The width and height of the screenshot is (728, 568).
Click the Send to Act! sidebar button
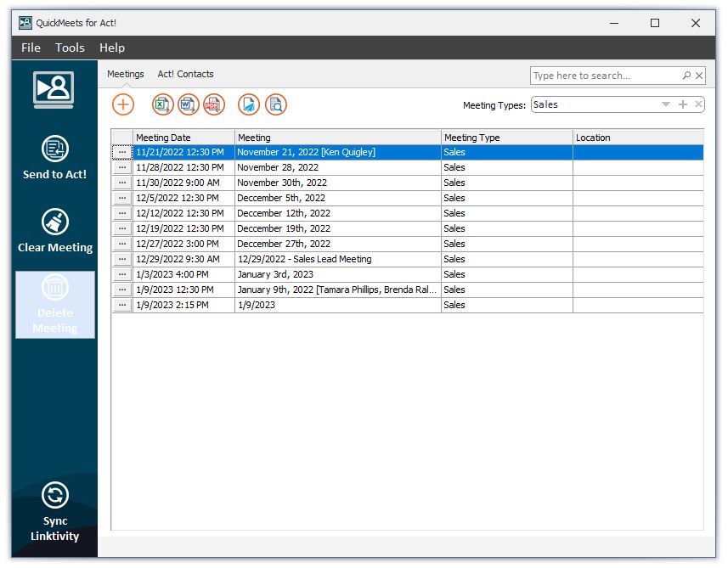(x=54, y=158)
